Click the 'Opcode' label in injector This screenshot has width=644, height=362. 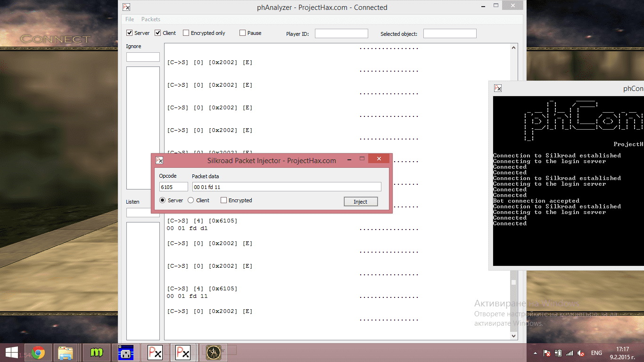(x=168, y=176)
